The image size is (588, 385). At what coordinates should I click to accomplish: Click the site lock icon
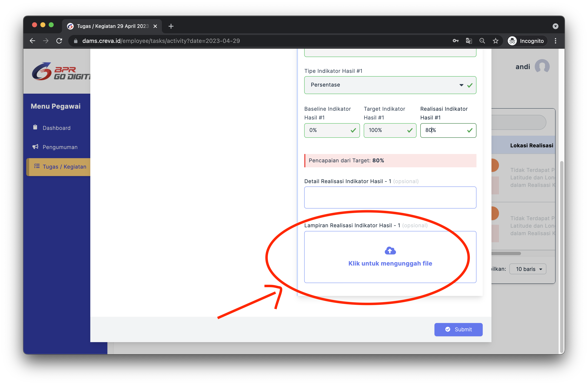pos(76,41)
